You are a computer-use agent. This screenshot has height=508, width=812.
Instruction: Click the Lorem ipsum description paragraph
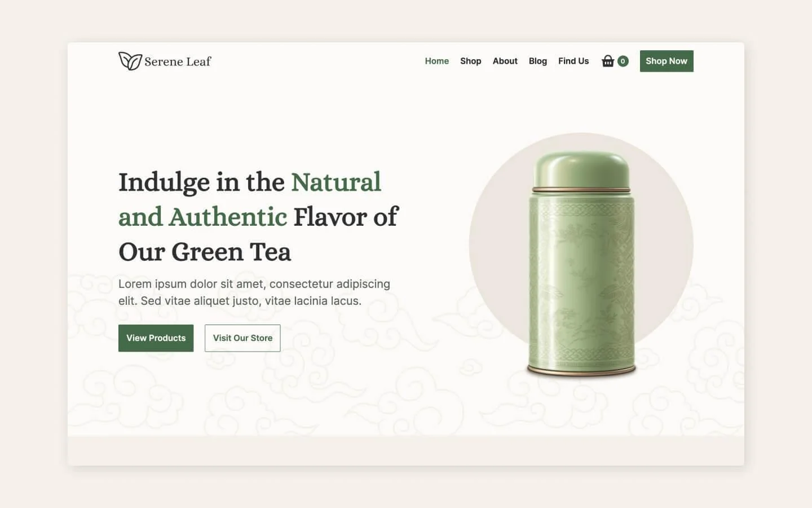click(x=254, y=292)
